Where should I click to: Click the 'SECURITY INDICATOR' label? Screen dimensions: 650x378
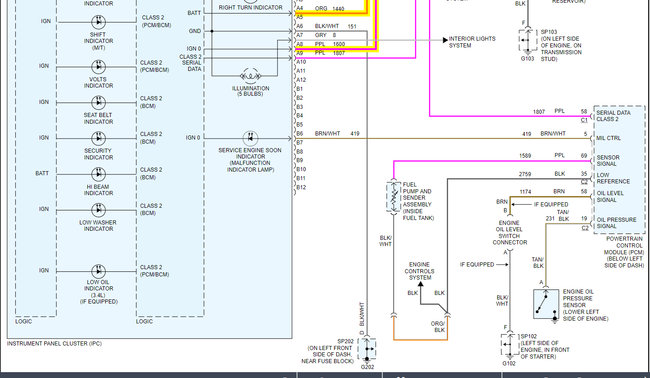(98, 154)
